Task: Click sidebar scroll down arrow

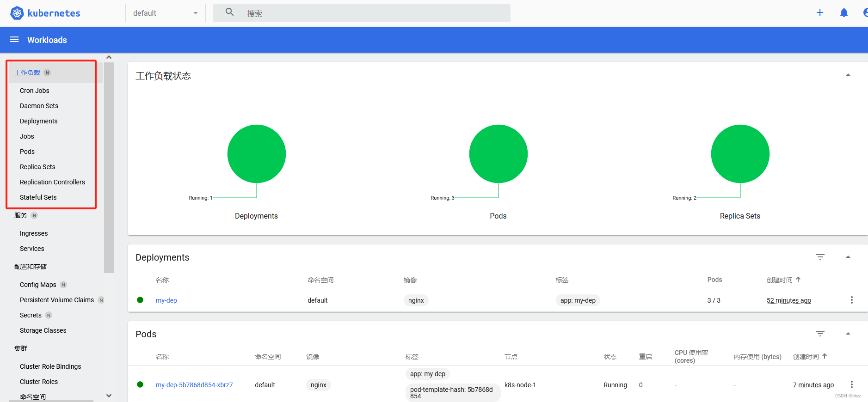Action: tap(109, 396)
